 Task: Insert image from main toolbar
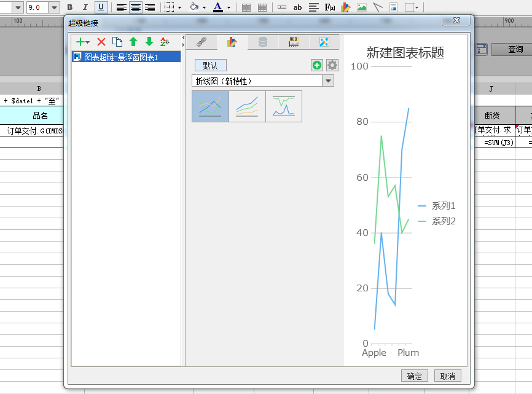point(362,7)
